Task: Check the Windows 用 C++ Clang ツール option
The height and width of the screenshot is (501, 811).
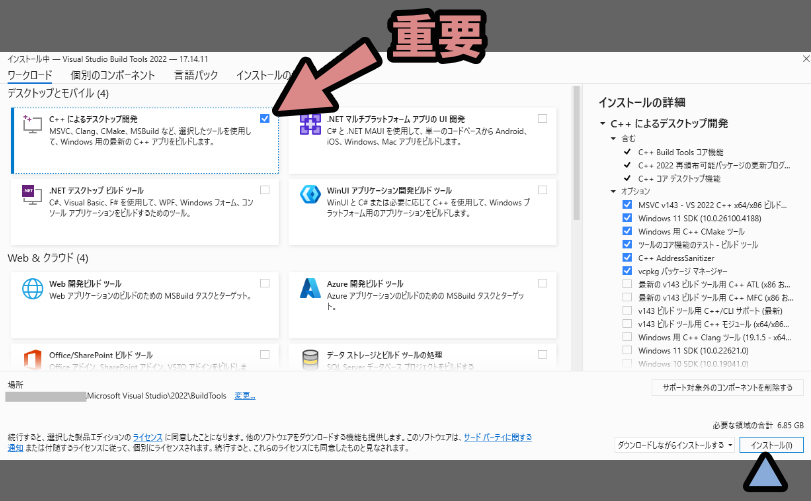Action: (627, 337)
